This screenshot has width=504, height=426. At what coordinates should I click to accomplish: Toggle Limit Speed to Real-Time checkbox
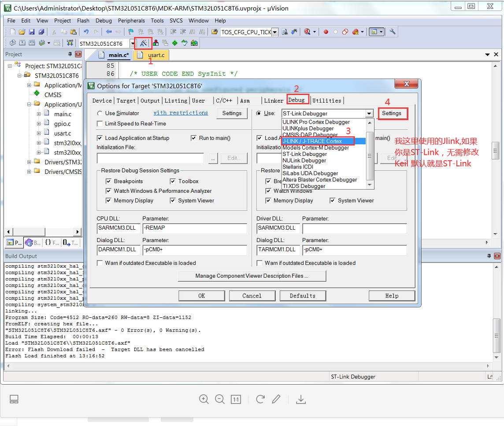(100, 124)
